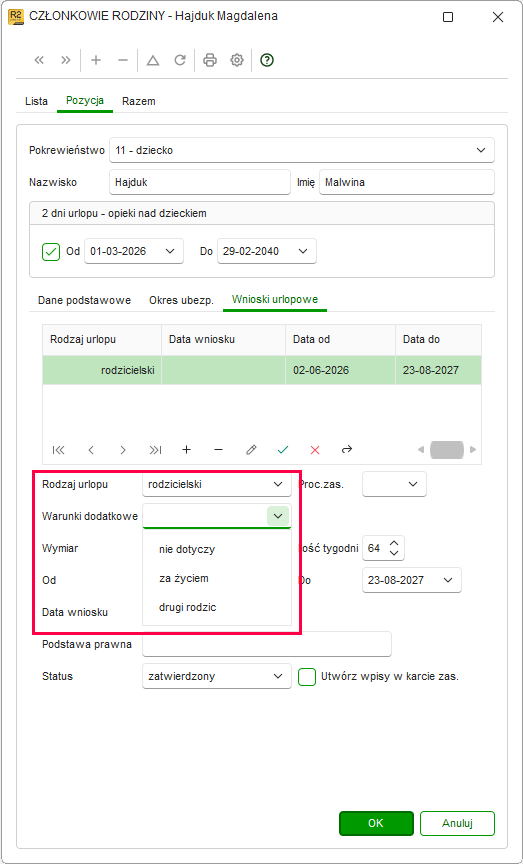
Task: Go to next record with double right arrows
Action: coord(66,61)
